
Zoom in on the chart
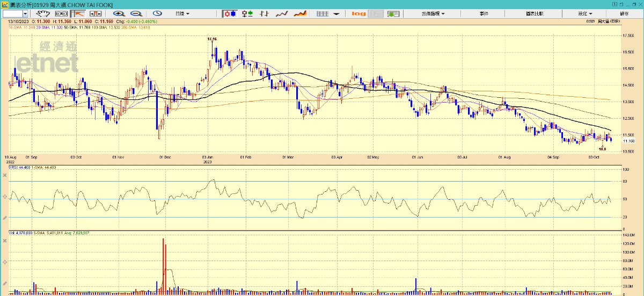click(119, 13)
